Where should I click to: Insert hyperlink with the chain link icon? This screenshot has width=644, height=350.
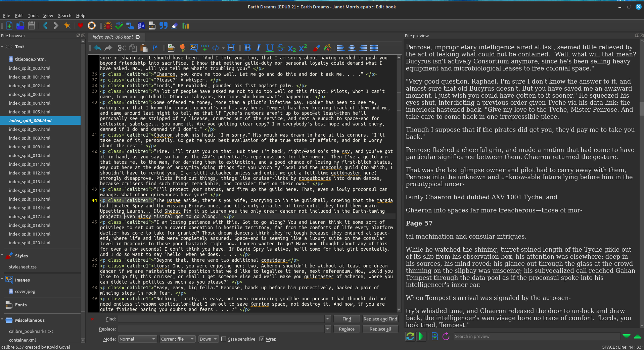coord(205,48)
